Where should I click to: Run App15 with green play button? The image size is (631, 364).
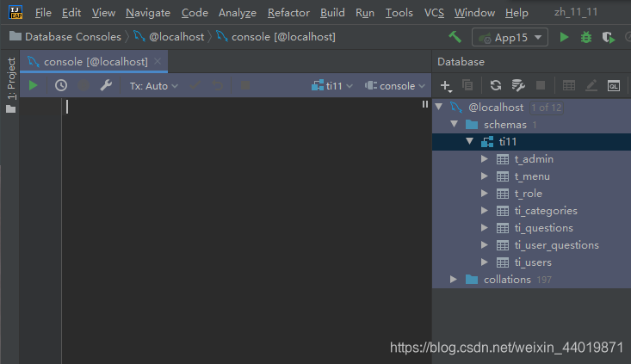tap(564, 37)
